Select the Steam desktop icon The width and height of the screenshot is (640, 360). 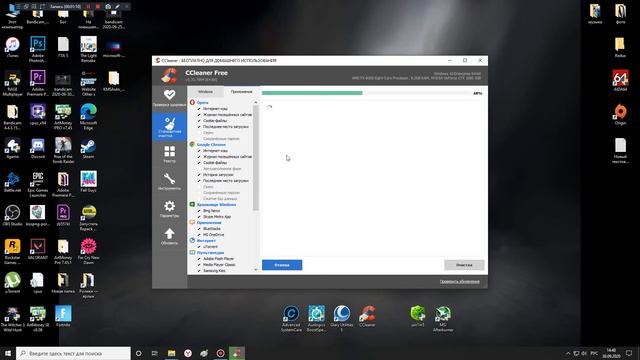point(89,148)
